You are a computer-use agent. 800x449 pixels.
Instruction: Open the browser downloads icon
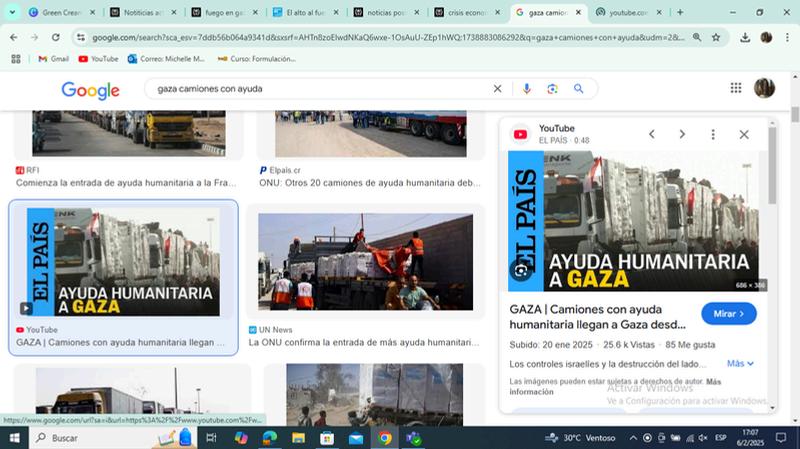point(745,37)
